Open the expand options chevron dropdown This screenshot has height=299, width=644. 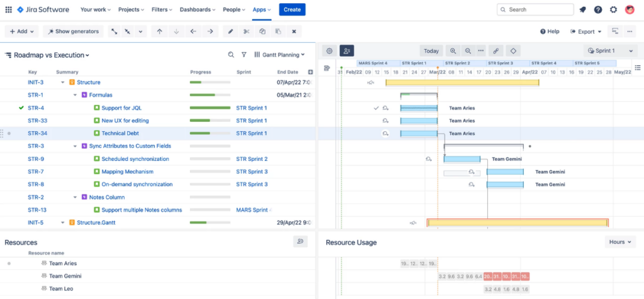point(140,31)
